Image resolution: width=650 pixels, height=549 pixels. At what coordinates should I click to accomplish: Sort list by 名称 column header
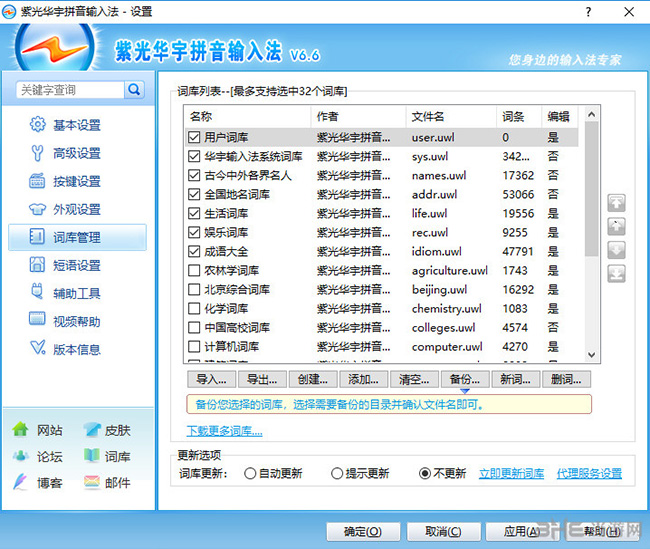(x=247, y=117)
